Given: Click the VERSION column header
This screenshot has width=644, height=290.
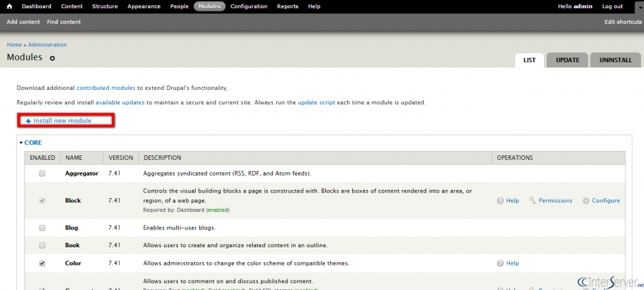Looking at the screenshot, I should click(x=121, y=158).
